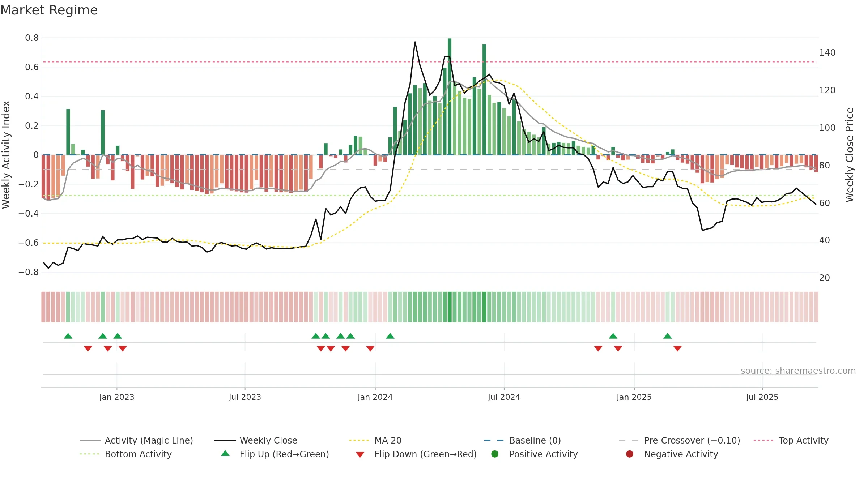
Task: Click the Pre-Crossover (−0.10) legend item
Action: coord(679,440)
